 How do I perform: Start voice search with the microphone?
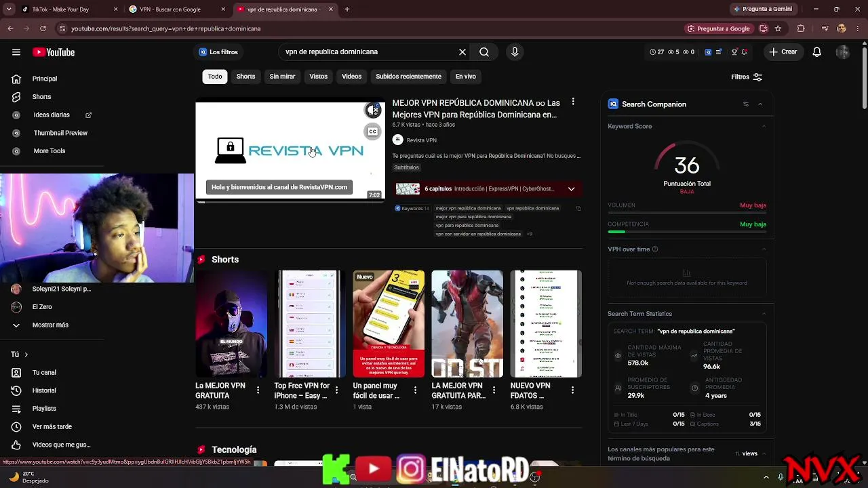515,52
